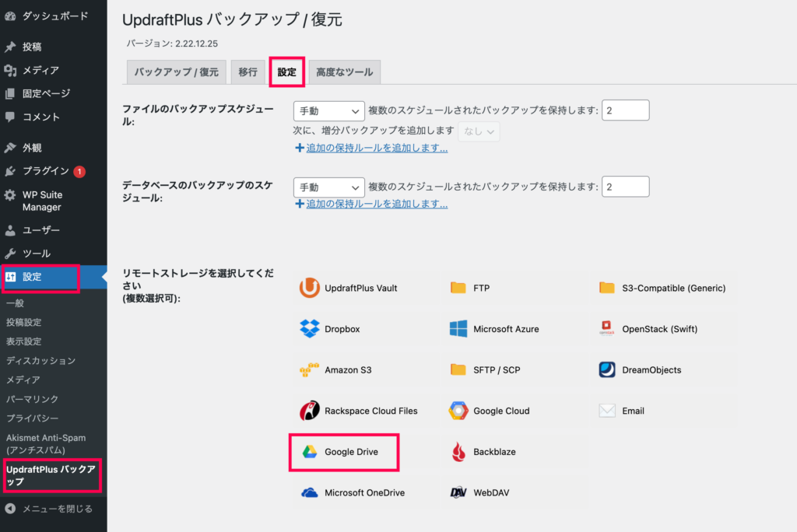Viewport: 797px width, 532px height.
Task: Click the メニューを閉じる collapse arrow icon
Action: pyautogui.click(x=10, y=509)
